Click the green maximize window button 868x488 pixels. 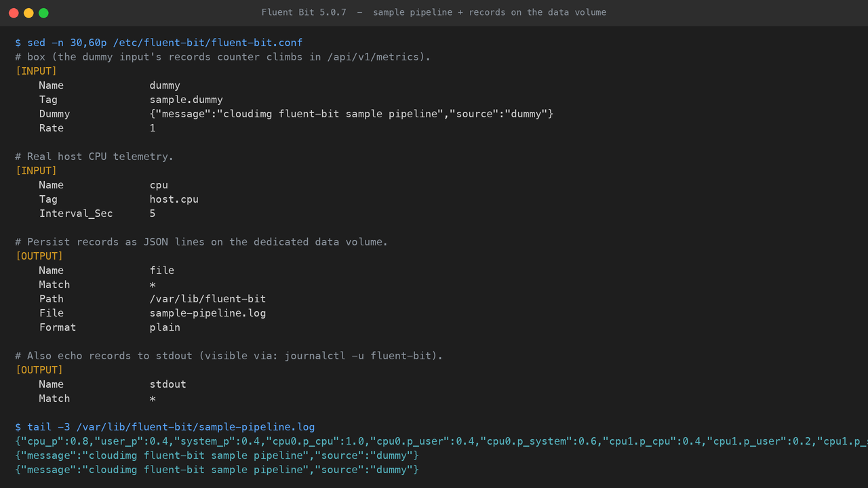tap(43, 13)
